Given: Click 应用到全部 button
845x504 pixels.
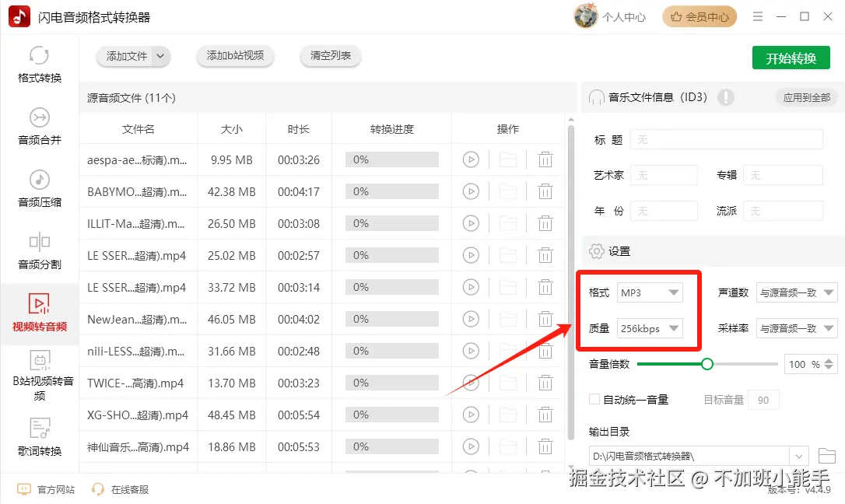Looking at the screenshot, I should pyautogui.click(x=807, y=97).
